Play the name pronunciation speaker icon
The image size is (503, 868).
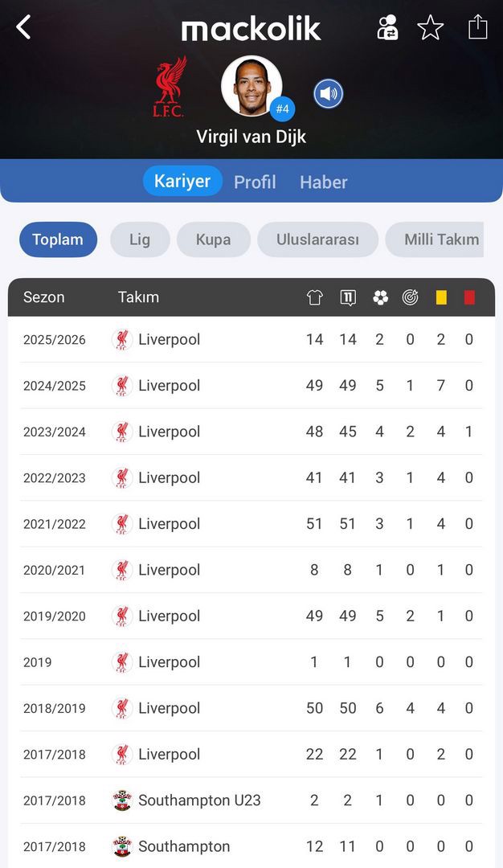(x=328, y=94)
